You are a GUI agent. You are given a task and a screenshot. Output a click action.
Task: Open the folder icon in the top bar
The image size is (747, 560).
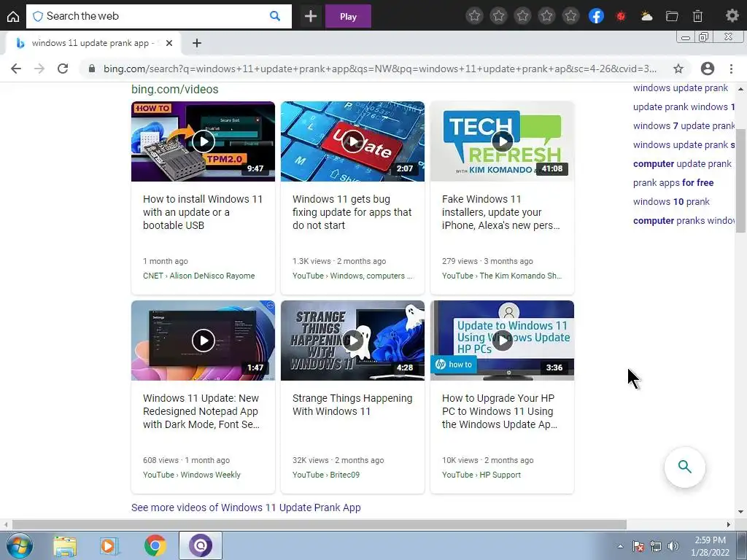[x=672, y=16]
